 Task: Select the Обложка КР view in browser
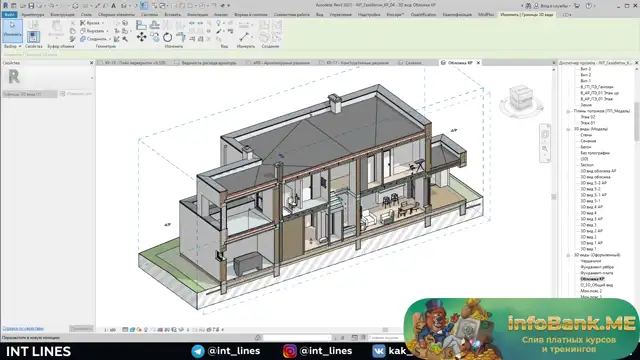pyautogui.click(x=592, y=279)
